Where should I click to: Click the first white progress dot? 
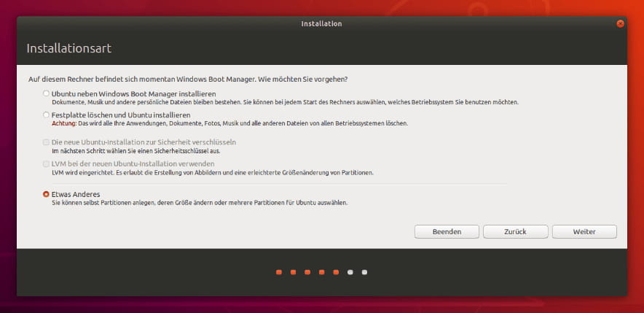[350, 272]
